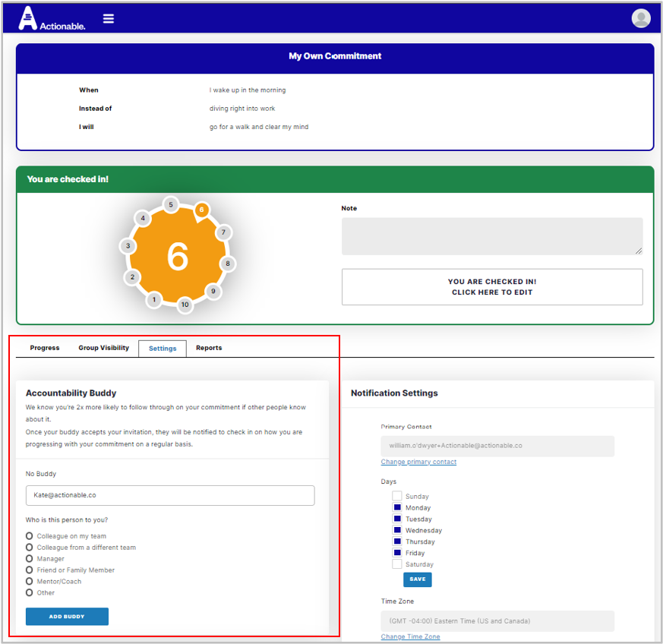Uncheck the Monday notification checkbox

(397, 507)
